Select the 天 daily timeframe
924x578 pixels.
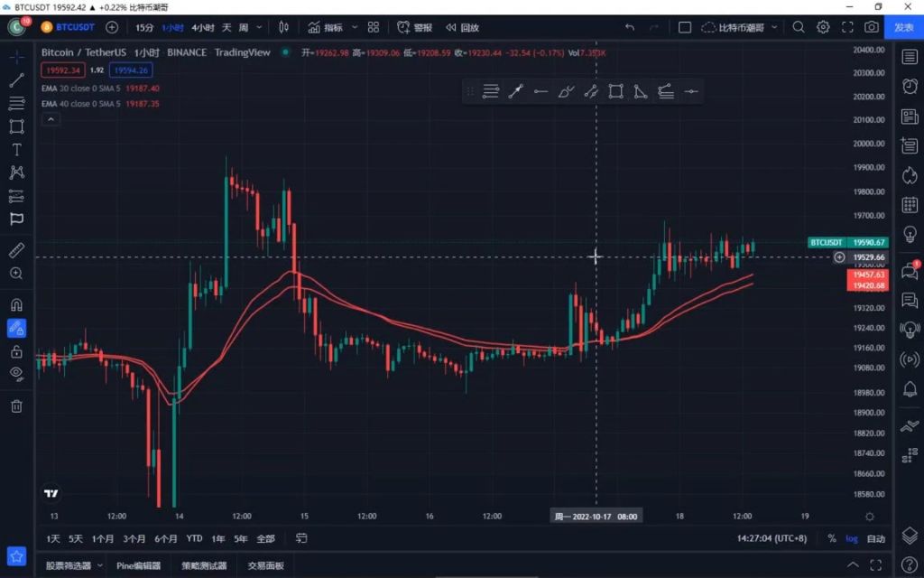[x=226, y=28]
